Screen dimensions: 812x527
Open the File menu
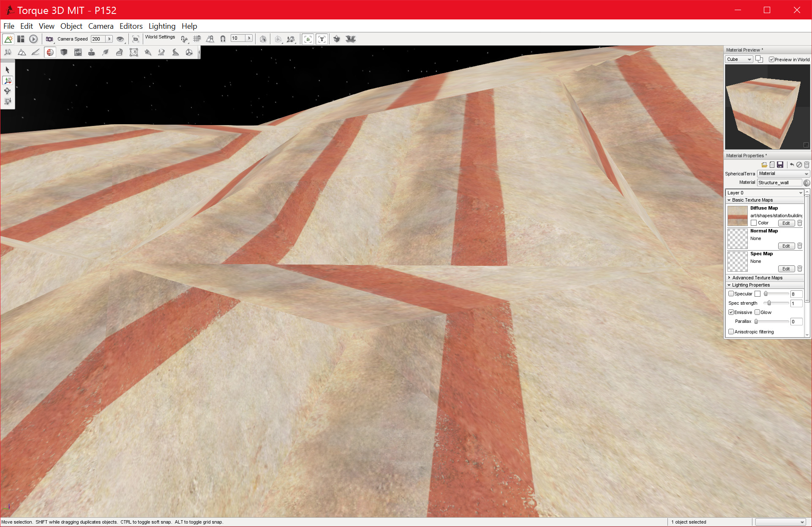point(9,26)
